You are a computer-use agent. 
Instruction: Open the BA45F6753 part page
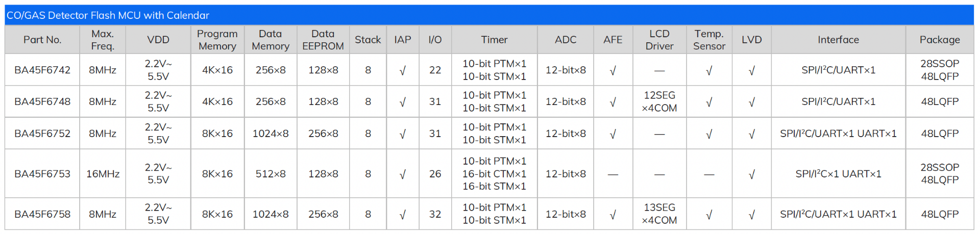coord(42,174)
